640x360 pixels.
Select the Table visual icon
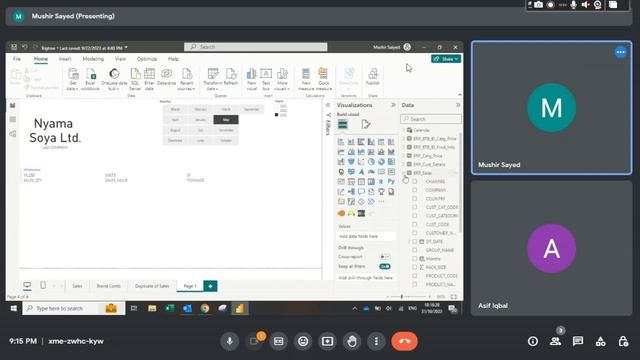coord(361,181)
